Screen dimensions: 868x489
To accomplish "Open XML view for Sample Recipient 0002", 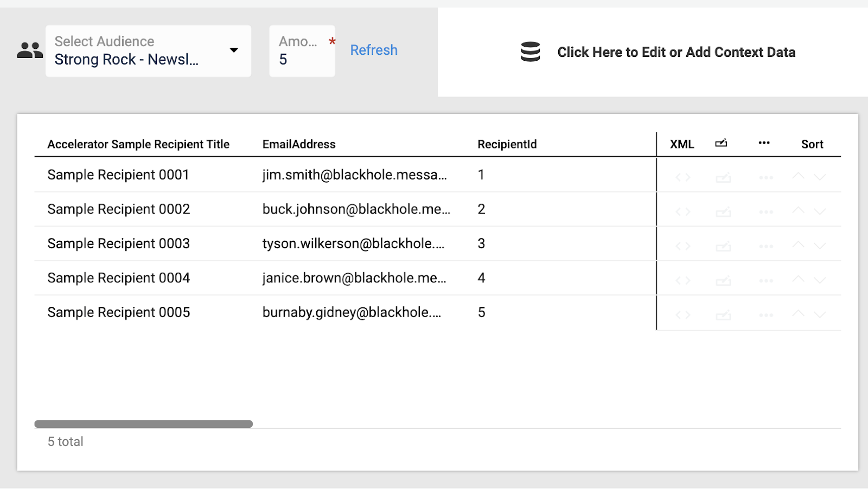I will [682, 211].
